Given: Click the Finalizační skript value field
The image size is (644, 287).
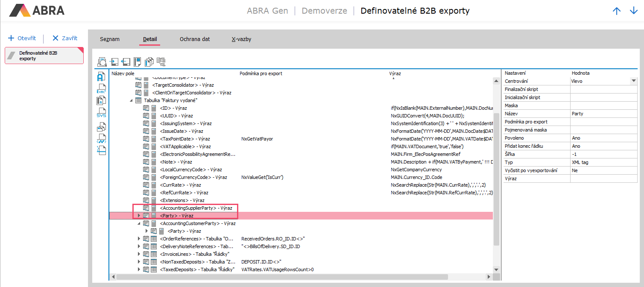Looking at the screenshot, I should coord(604,89).
